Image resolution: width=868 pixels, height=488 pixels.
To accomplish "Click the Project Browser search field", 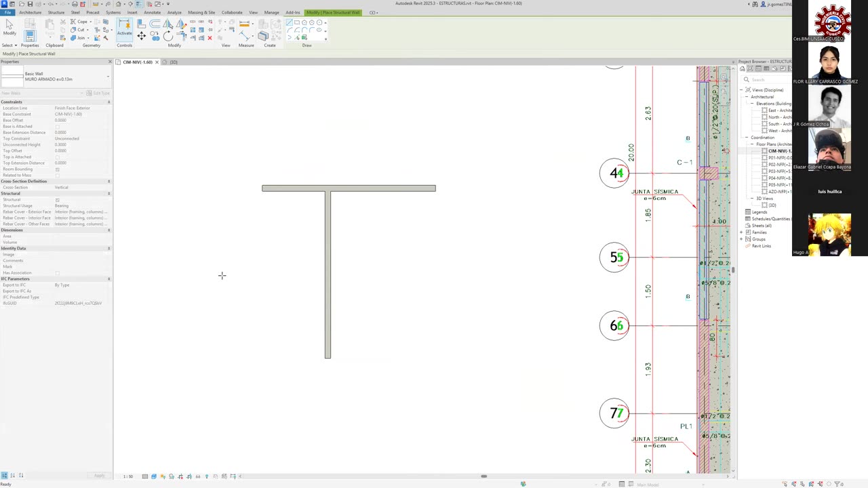I will [766, 80].
